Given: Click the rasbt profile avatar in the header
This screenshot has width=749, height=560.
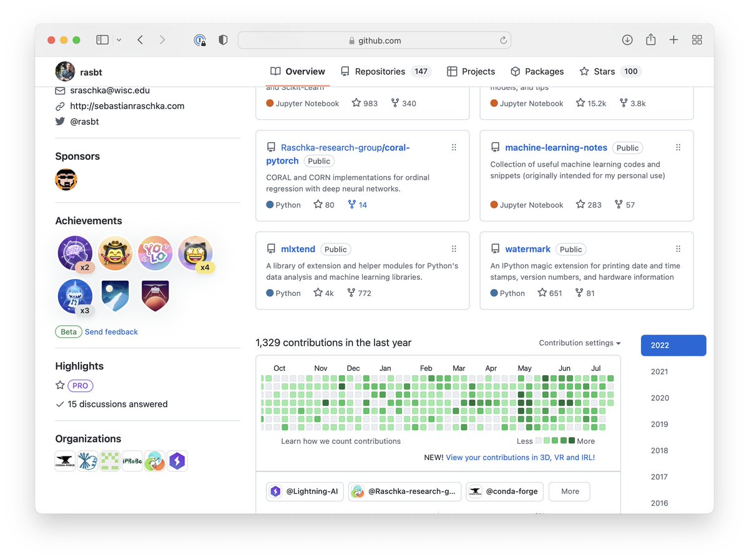Looking at the screenshot, I should pyautogui.click(x=65, y=72).
